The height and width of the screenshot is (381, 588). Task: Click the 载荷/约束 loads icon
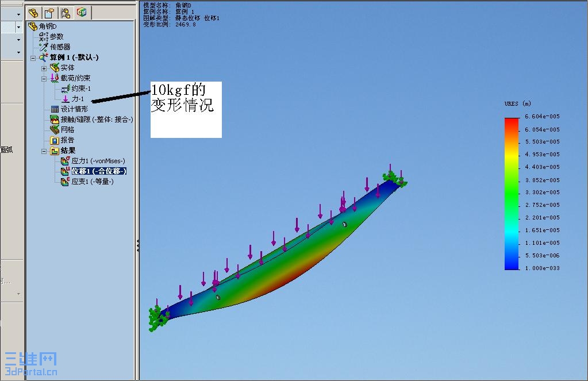55,78
